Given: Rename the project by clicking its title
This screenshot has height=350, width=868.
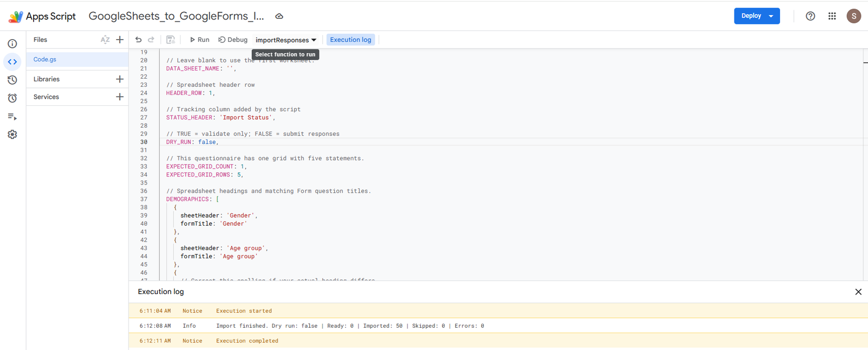Looking at the screenshot, I should coord(176,16).
